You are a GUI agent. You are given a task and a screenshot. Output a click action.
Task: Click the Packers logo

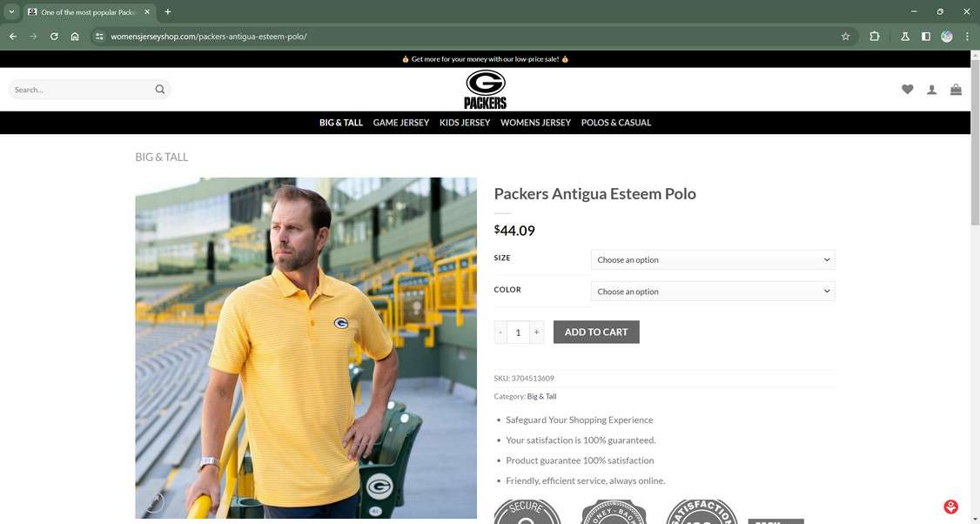pos(486,90)
